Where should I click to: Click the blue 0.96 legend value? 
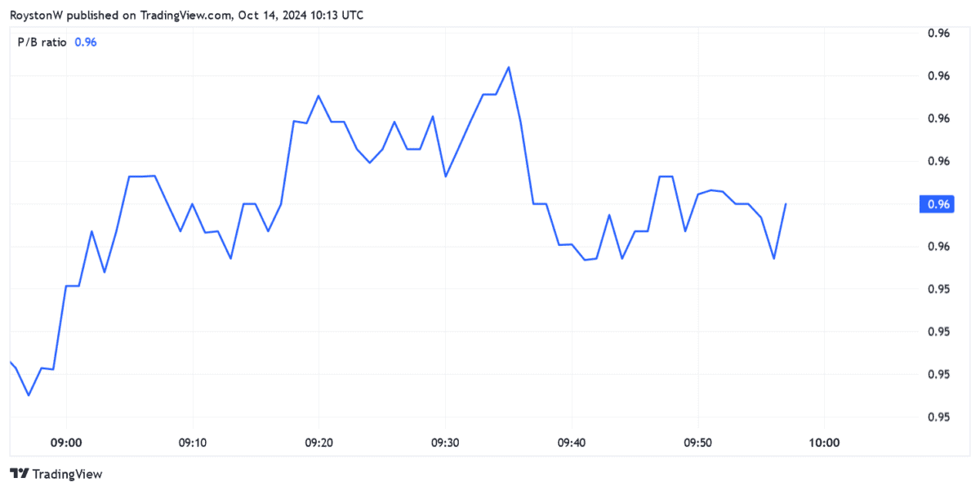[86, 42]
